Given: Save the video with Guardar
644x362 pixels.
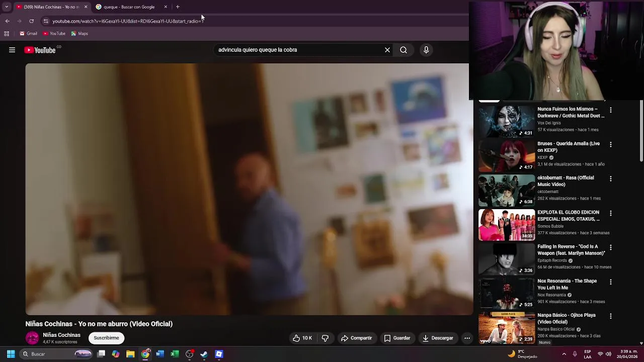Looking at the screenshot, I should coord(397,338).
